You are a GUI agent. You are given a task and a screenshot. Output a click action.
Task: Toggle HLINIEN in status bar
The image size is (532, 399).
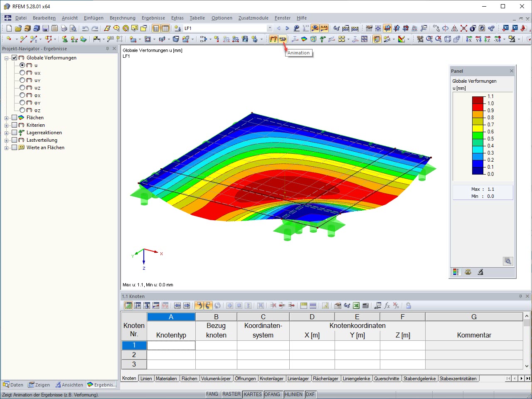pyautogui.click(x=293, y=394)
